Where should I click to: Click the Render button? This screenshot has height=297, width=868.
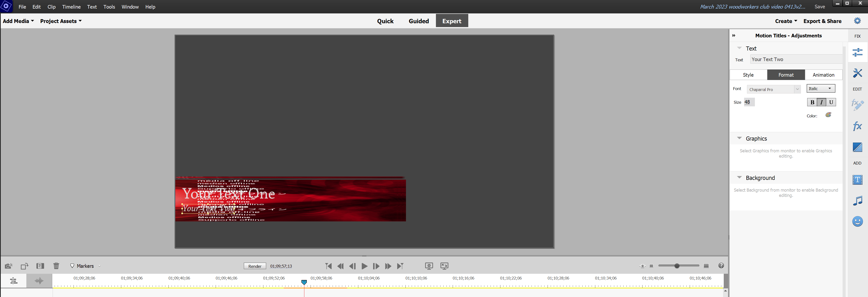click(255, 266)
